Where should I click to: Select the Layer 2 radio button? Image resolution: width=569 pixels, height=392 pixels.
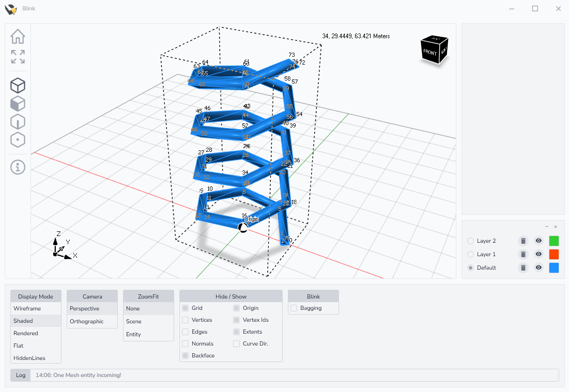point(470,241)
